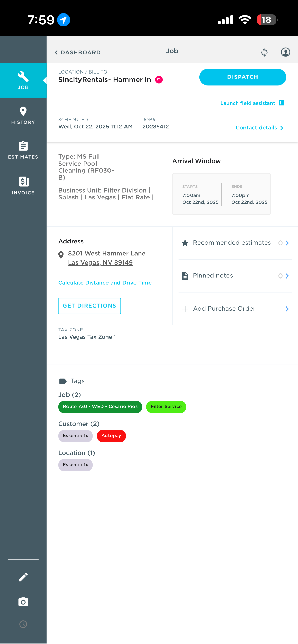Tap the map pin next to address
298x644 pixels.
(61, 255)
